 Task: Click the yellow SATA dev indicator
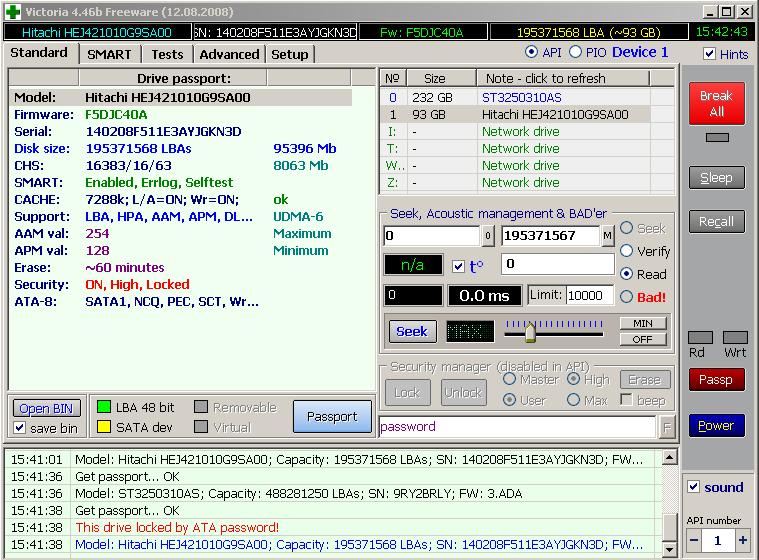tap(104, 426)
